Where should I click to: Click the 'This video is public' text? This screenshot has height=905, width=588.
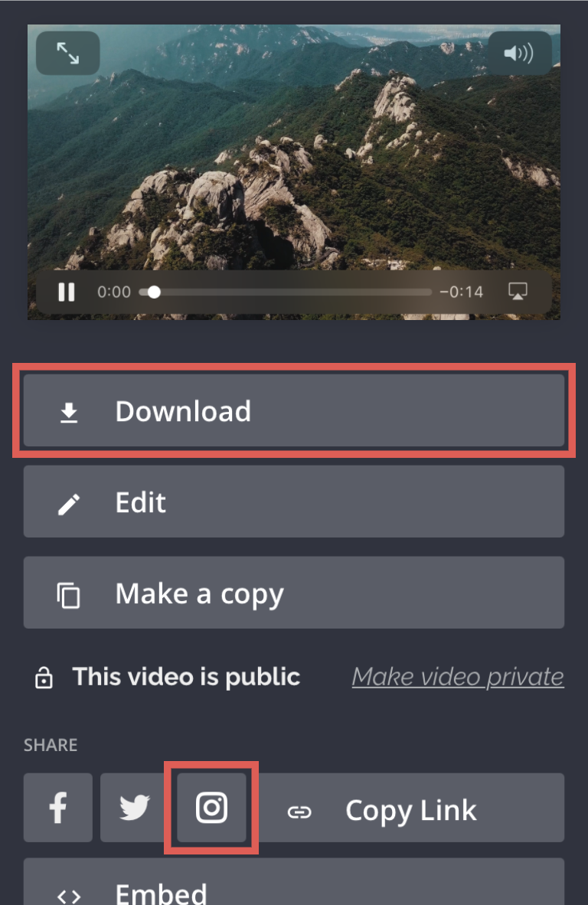coord(186,676)
